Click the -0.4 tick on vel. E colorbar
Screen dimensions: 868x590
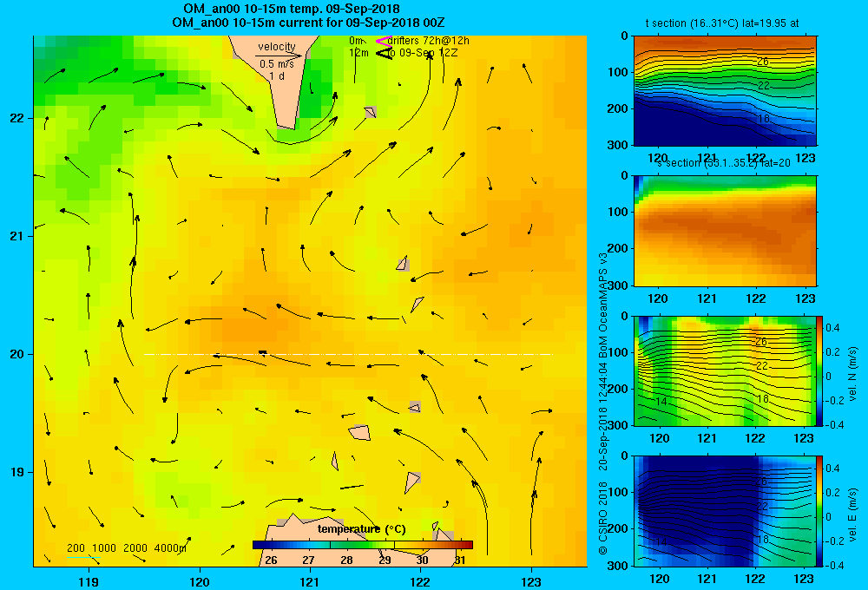833,565
